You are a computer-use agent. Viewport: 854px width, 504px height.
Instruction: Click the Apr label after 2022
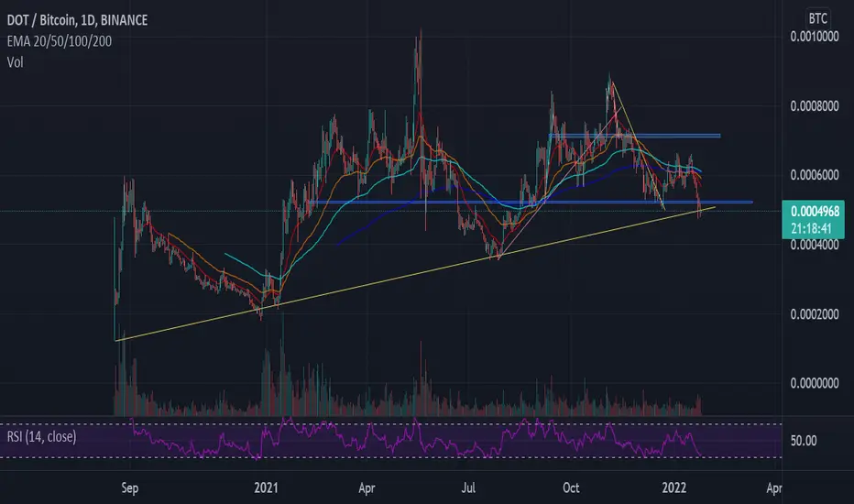coord(774,488)
